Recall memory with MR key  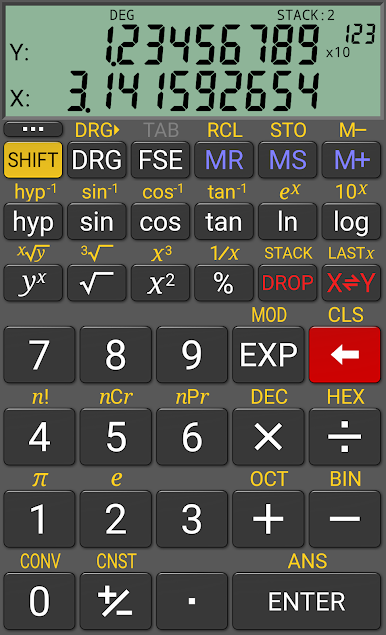224,160
